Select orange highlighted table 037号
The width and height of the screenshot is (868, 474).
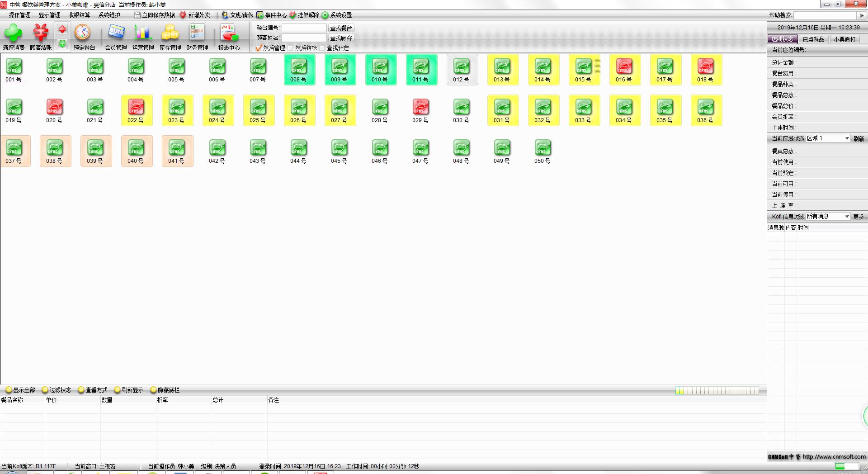15,151
